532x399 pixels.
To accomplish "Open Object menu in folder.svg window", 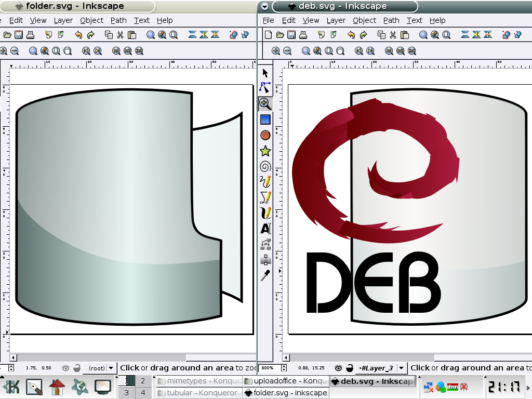I will (x=91, y=20).
